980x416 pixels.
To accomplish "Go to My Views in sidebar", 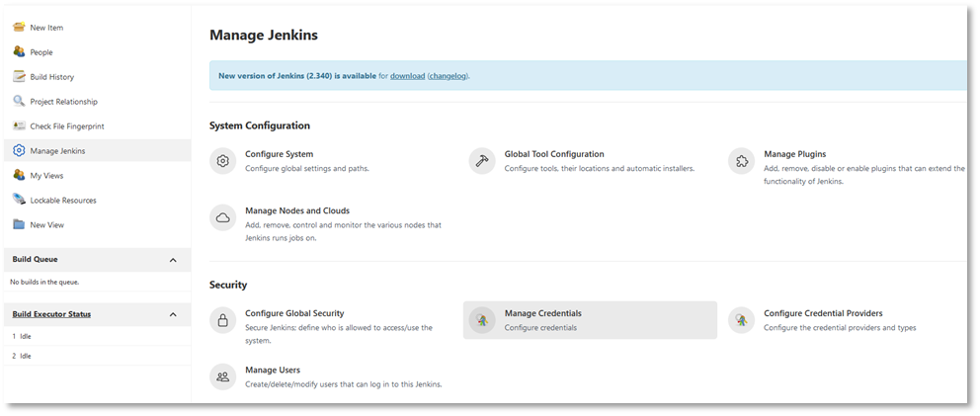I will [46, 176].
